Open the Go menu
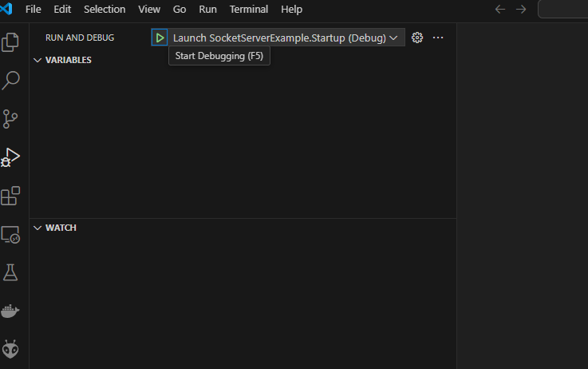Screen dimensions: 588x369 tap(180, 9)
